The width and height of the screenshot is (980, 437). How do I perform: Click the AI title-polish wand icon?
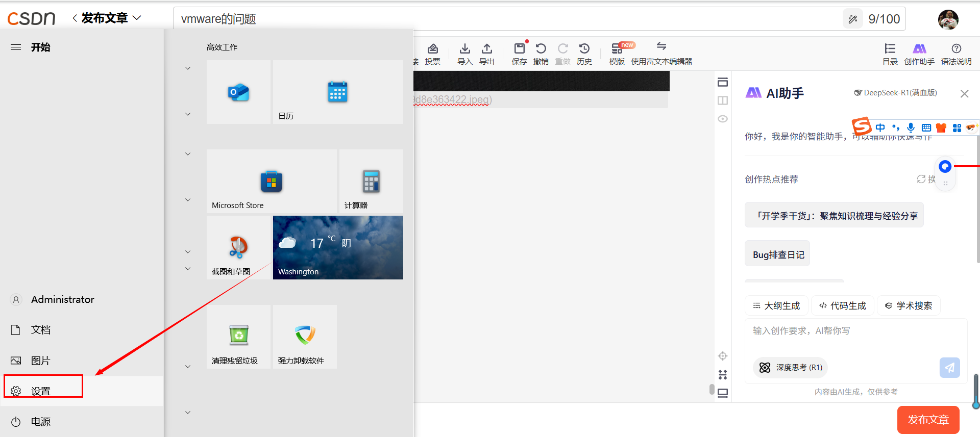852,19
